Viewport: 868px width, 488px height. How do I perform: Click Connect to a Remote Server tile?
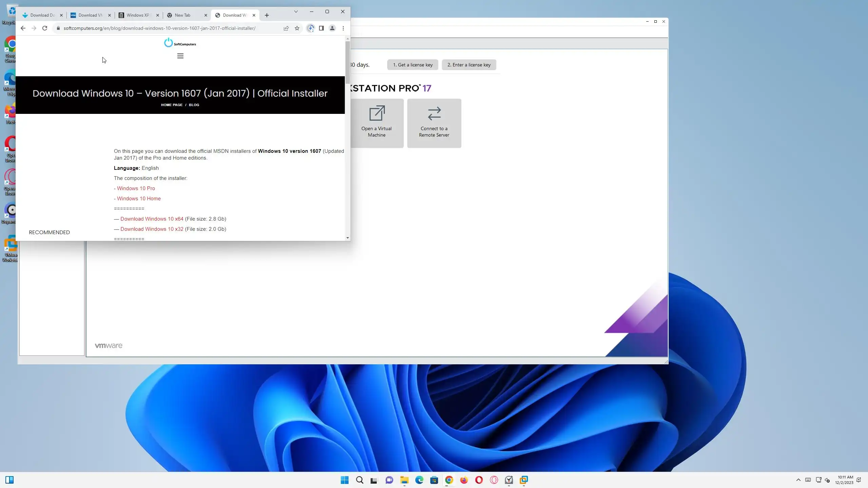434,123
